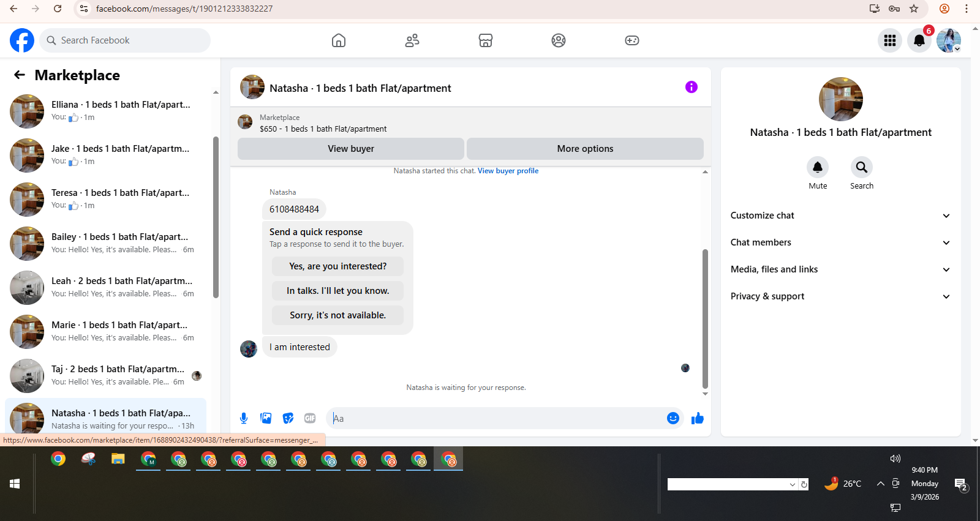This screenshot has height=521, width=980.
Task: Click View buyer button
Action: [351, 149]
